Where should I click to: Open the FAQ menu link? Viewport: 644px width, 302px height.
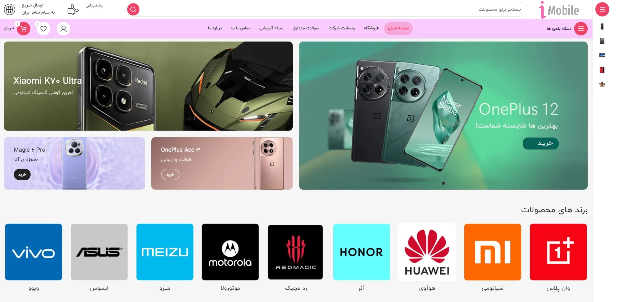click(x=306, y=28)
